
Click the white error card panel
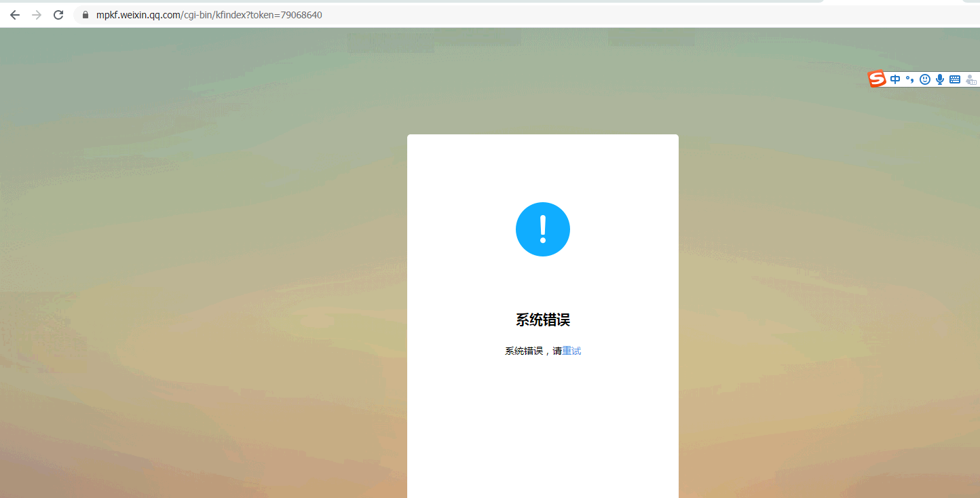coord(543,421)
